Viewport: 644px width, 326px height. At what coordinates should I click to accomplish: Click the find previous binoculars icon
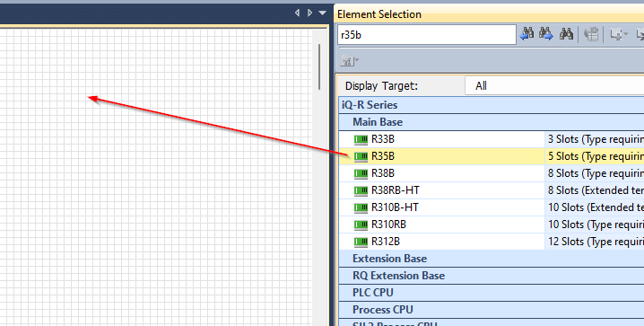click(527, 34)
